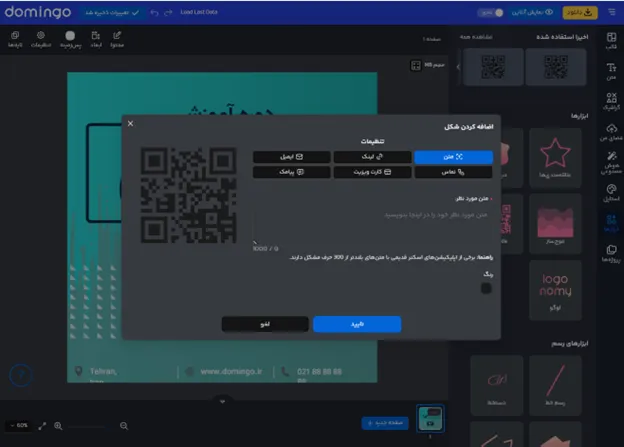Screen dimensions: 624x447
Task: Select the متن (text) QR type
Action: [x=453, y=157]
